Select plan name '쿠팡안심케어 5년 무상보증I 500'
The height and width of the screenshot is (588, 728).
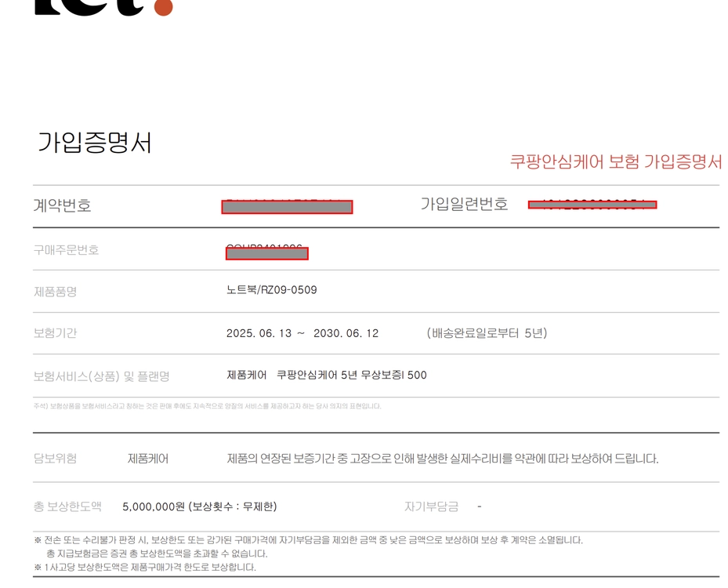(x=352, y=375)
